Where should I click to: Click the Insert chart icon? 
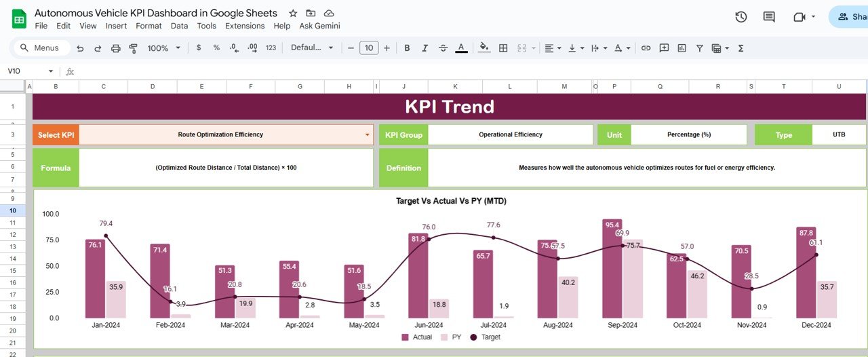pyautogui.click(x=682, y=48)
